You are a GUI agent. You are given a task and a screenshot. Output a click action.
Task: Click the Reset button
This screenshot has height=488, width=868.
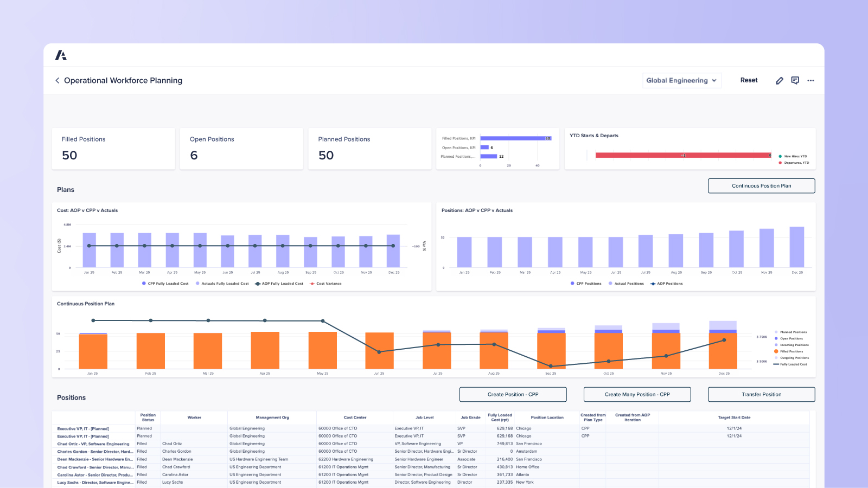point(749,80)
